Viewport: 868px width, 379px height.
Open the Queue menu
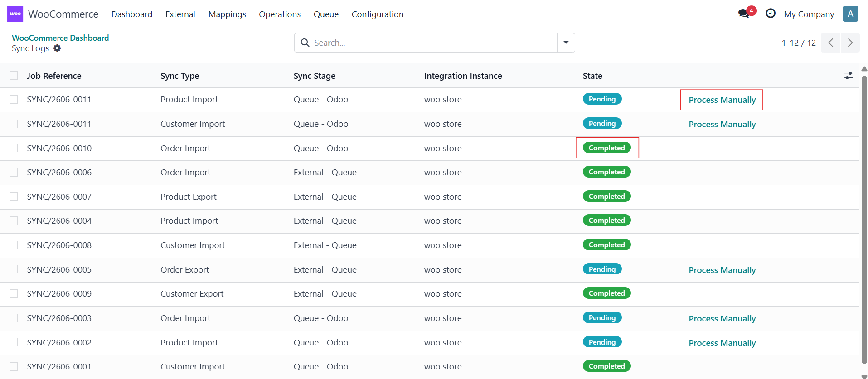point(326,14)
